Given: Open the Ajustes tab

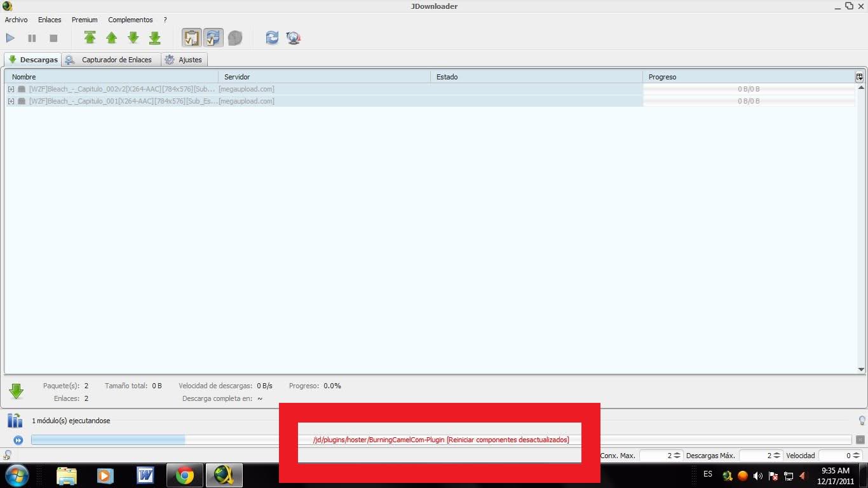Looking at the screenshot, I should [184, 60].
